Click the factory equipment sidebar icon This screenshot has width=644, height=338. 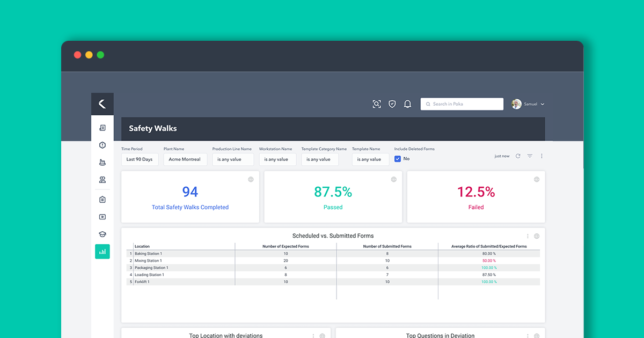click(x=103, y=162)
